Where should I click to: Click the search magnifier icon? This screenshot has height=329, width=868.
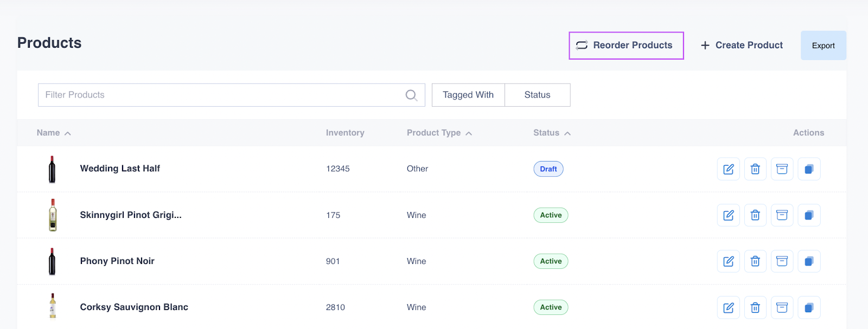coord(411,95)
